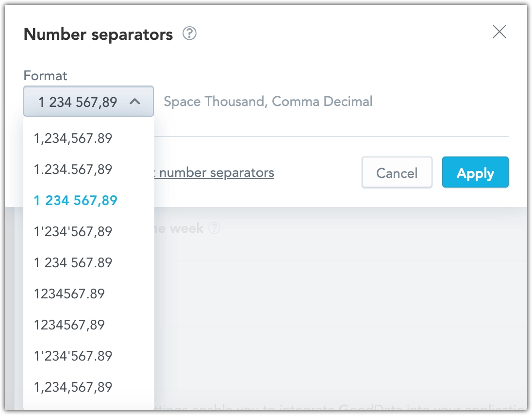Screen dimensions: 532x415
Task: Select the 1,234,567.89 format option
Action: [x=73, y=138]
